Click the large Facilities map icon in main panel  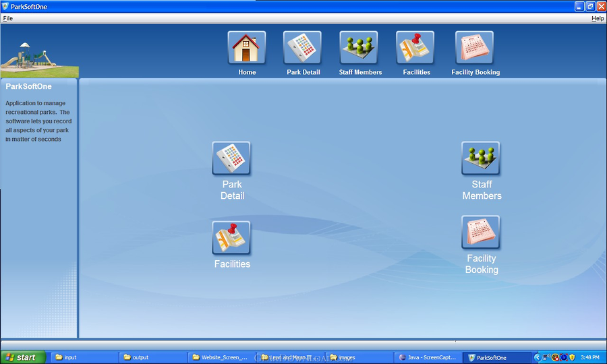point(231,238)
